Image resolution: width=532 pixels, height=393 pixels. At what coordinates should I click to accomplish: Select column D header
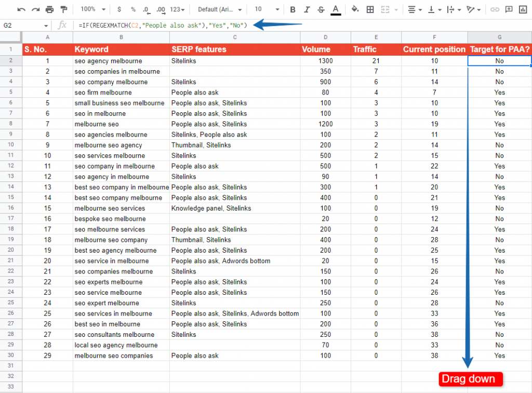pyautogui.click(x=325, y=37)
